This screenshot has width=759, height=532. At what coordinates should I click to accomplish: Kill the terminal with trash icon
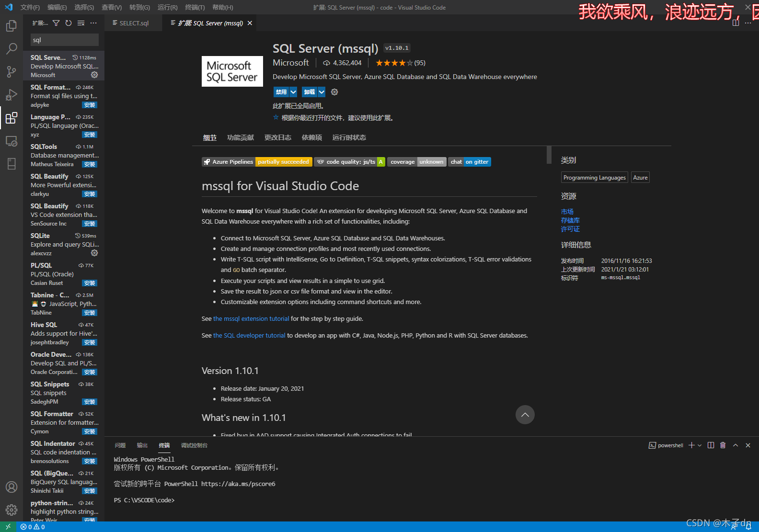click(x=723, y=445)
